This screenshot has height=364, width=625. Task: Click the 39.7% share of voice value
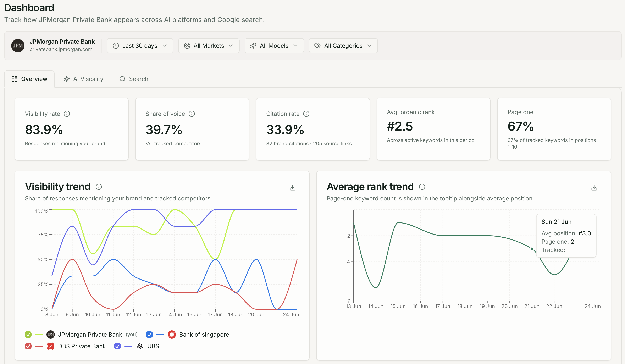coord(164,130)
